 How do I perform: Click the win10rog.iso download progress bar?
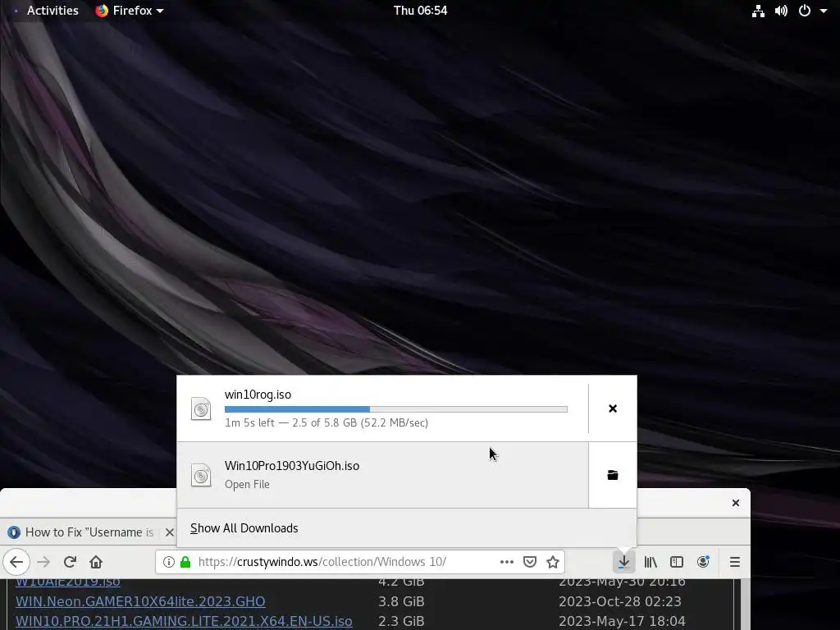396,409
